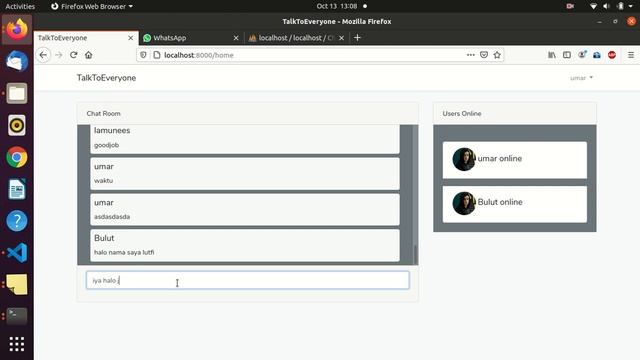
Task: Open the Firefox hamburger menu
Action: 631,55
